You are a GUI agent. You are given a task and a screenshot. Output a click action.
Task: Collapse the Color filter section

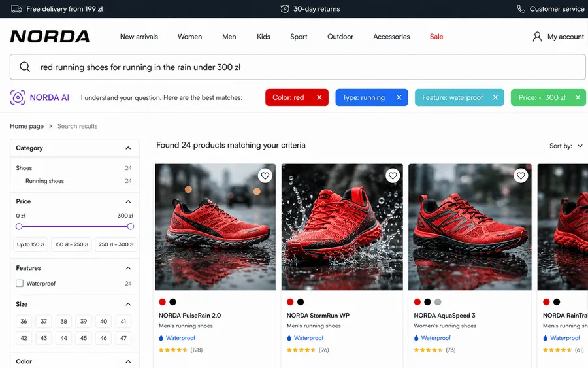tap(128, 361)
